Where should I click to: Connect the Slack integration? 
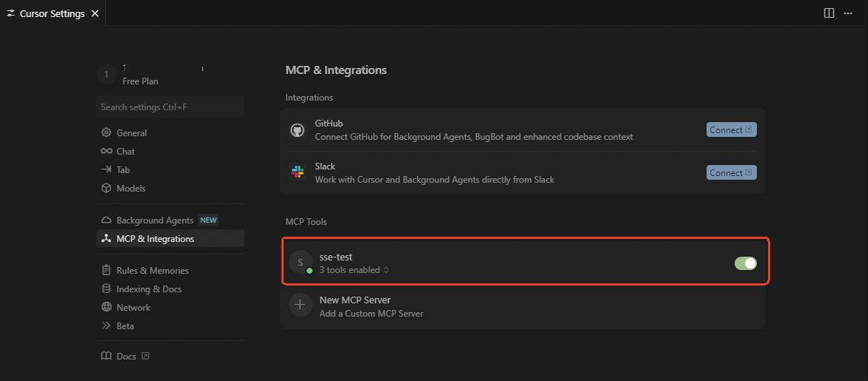pyautogui.click(x=731, y=172)
